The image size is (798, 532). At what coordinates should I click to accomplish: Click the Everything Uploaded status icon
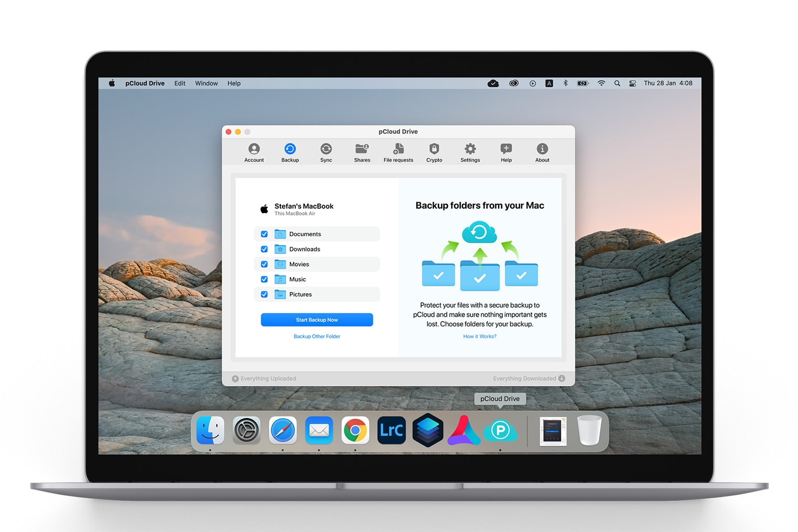pos(235,379)
